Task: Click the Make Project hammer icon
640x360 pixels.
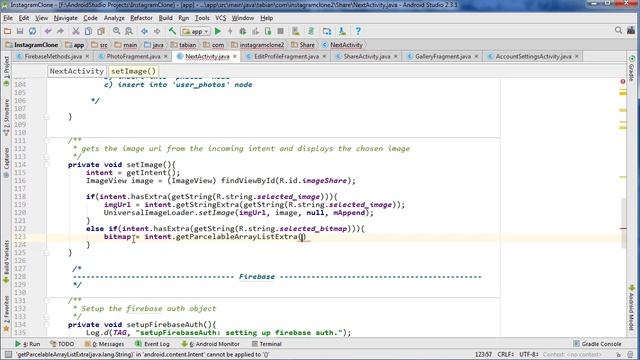Action: 172,31
